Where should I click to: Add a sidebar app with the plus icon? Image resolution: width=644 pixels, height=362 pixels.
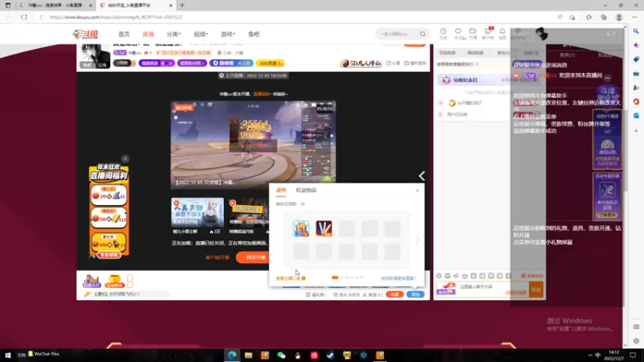(x=636, y=131)
